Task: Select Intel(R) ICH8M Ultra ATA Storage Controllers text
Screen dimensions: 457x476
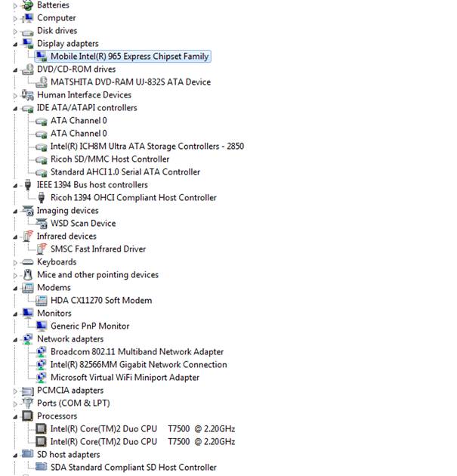Action: [147, 147]
